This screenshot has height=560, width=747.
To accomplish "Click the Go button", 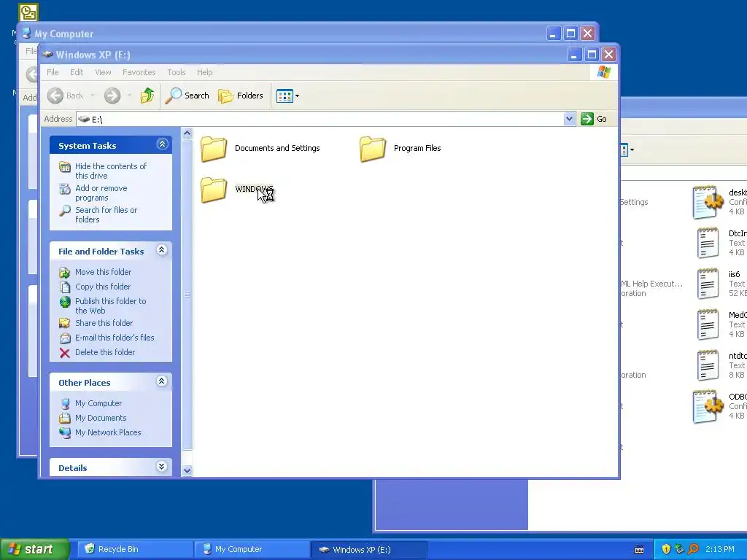I will (594, 119).
